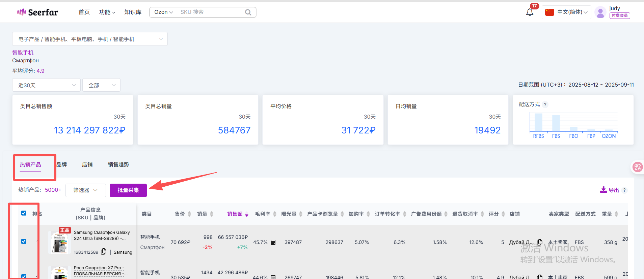The width and height of the screenshot is (644, 279).
Task: Click help icon next to 配送方式
Action: coord(545,104)
